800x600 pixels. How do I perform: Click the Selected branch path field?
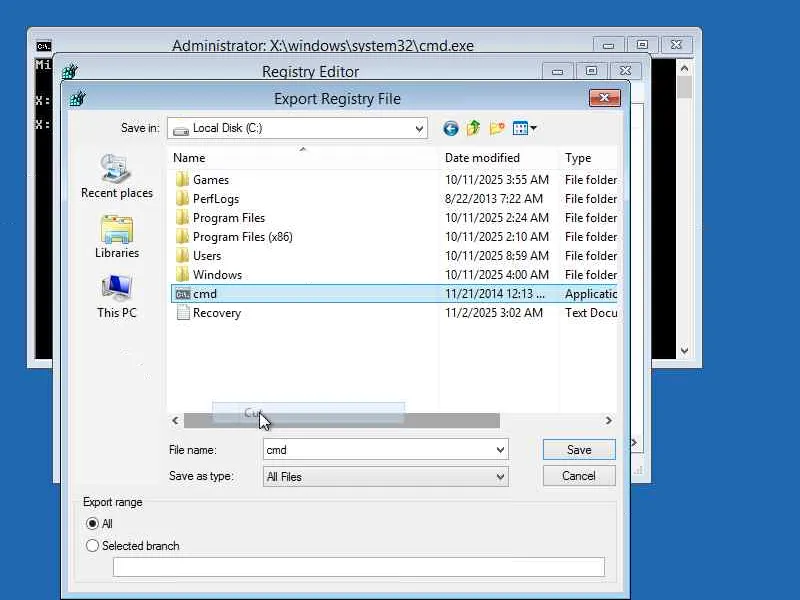359,567
